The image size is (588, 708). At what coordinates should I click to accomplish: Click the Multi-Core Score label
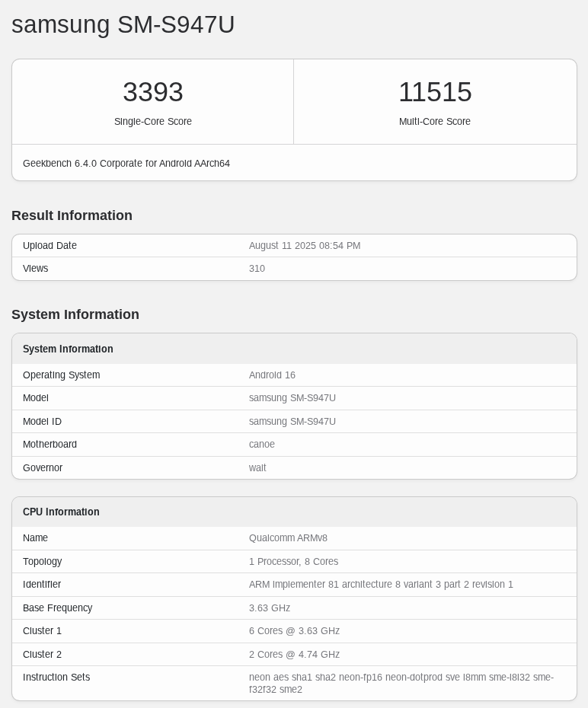click(435, 122)
